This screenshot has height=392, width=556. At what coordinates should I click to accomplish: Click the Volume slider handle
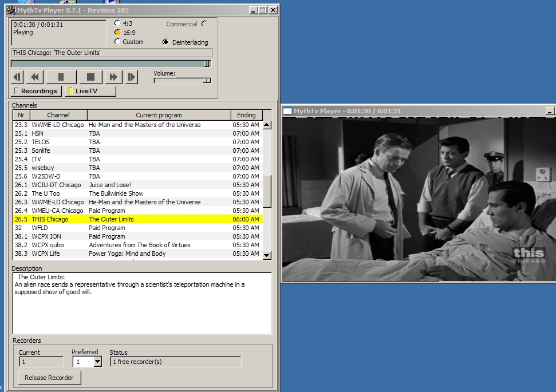[206, 81]
